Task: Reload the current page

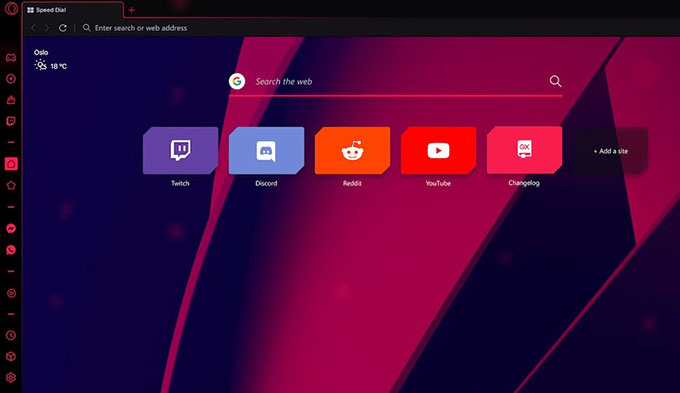Action: tap(63, 28)
